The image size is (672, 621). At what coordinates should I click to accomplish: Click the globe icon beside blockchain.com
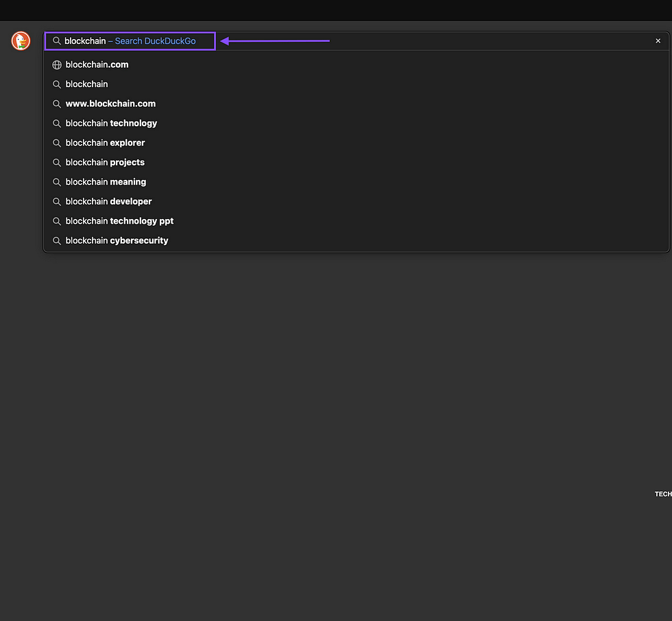click(x=57, y=65)
